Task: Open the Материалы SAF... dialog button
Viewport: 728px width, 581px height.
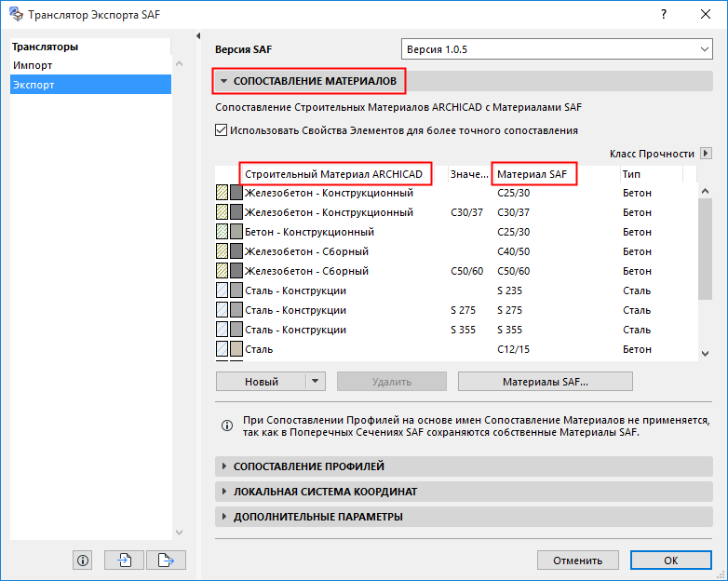Action: (x=546, y=382)
